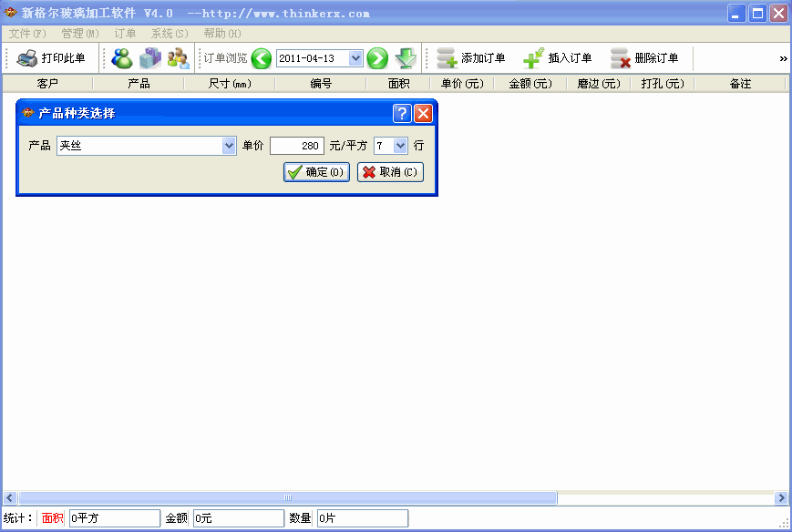Click the 备注 column header
The height and width of the screenshot is (532, 792).
(x=740, y=84)
